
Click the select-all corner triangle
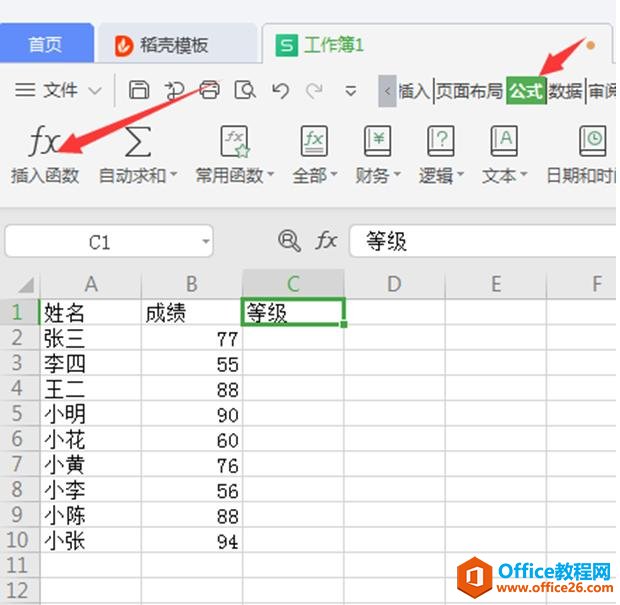[26, 285]
